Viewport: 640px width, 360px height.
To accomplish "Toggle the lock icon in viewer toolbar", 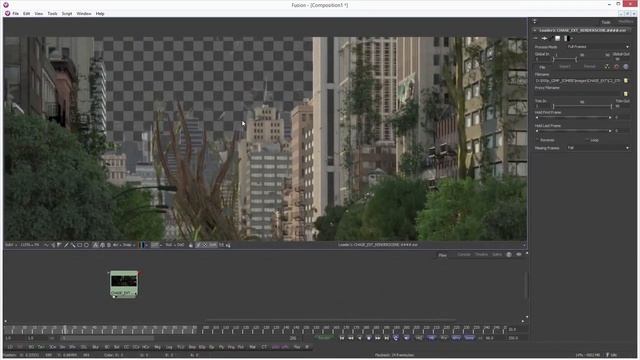I will pyautogui.click(x=191, y=245).
